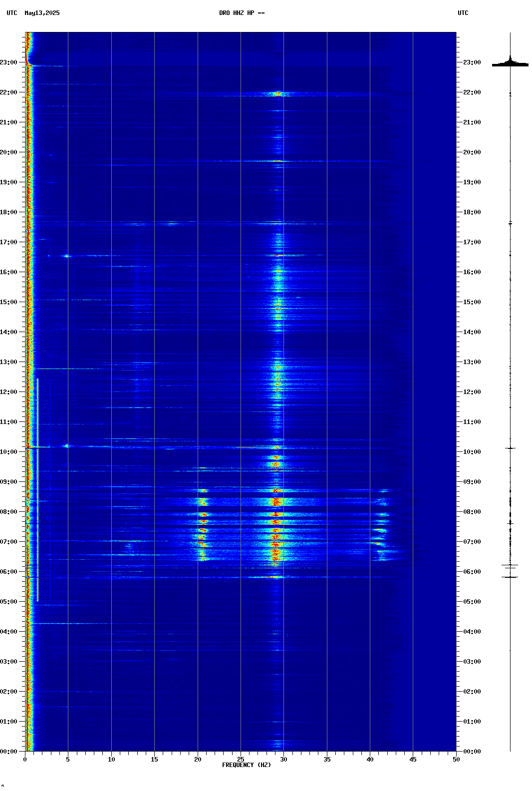This screenshot has width=532, height=791.
Task: Click the 15:00 label on left time axis
Action: (x=8, y=302)
